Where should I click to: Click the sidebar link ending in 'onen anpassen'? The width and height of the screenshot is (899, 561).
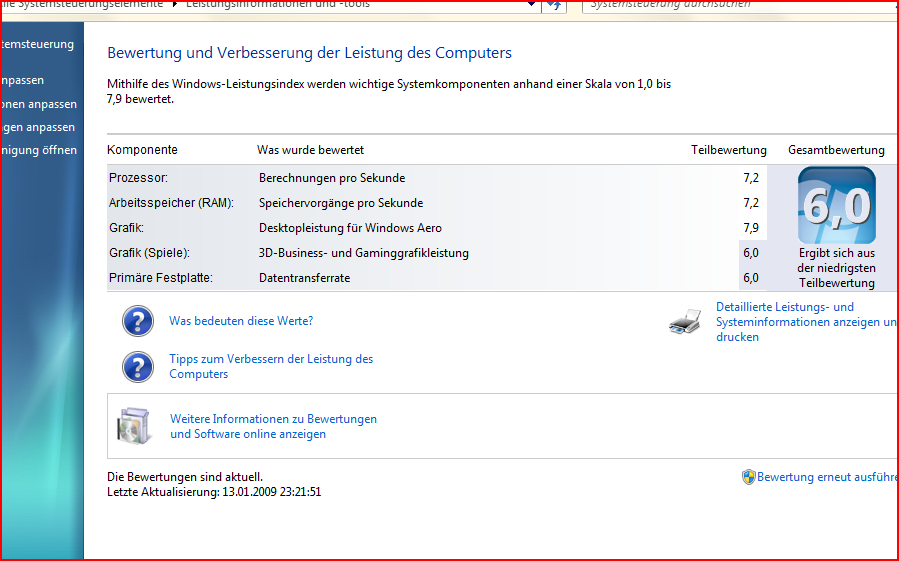pyautogui.click(x=40, y=104)
